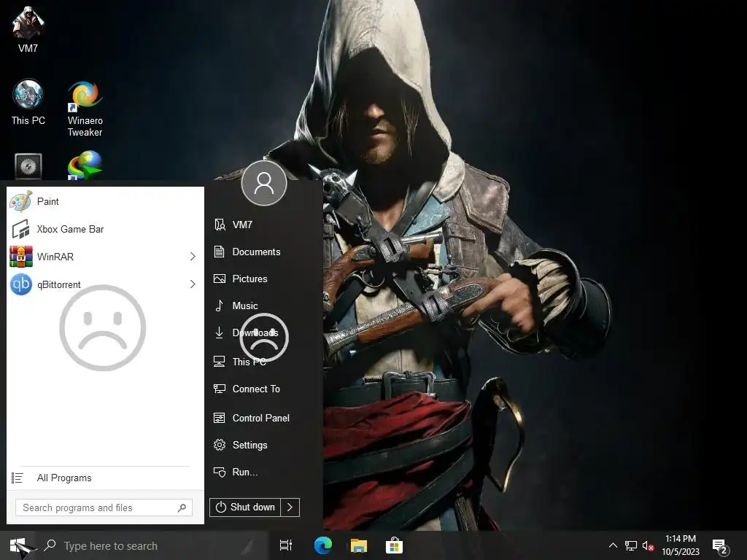This screenshot has width=747, height=560.
Task: Open the VM7 user folder link
Action: click(x=264, y=225)
